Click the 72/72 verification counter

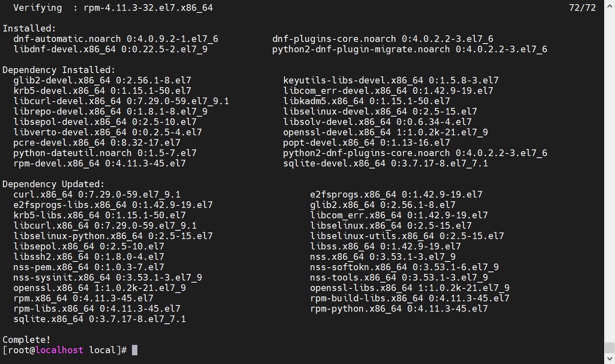(582, 7)
